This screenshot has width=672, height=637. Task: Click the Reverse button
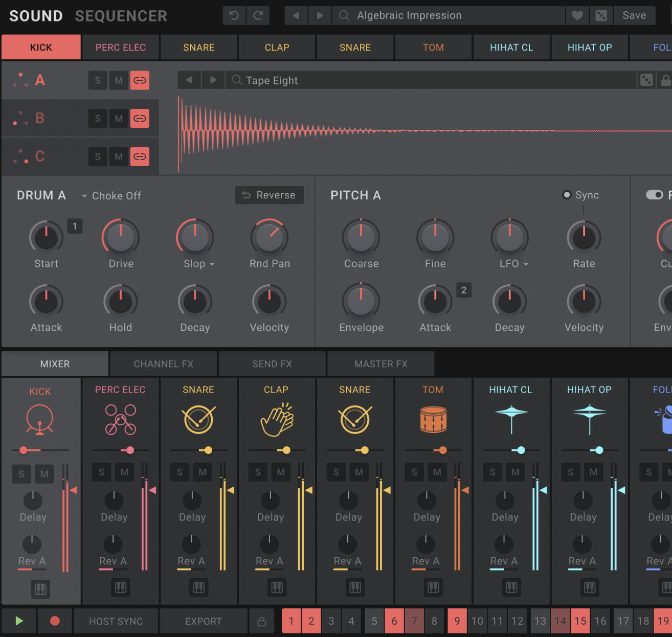[270, 195]
